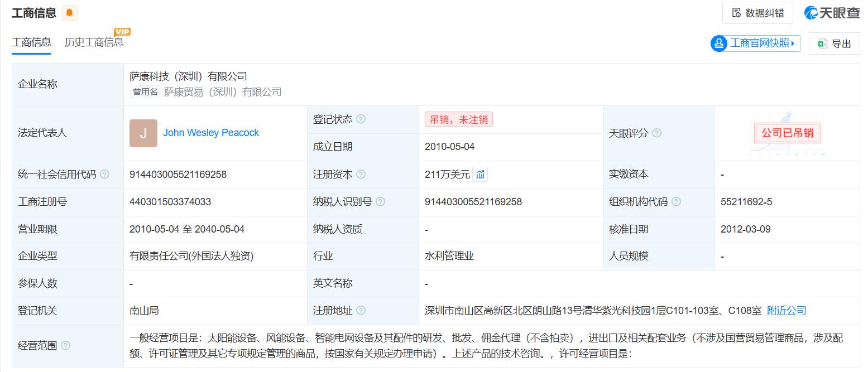Click the help icon beside 注册地址
This screenshot has height=372, width=868.
pyautogui.click(x=361, y=311)
